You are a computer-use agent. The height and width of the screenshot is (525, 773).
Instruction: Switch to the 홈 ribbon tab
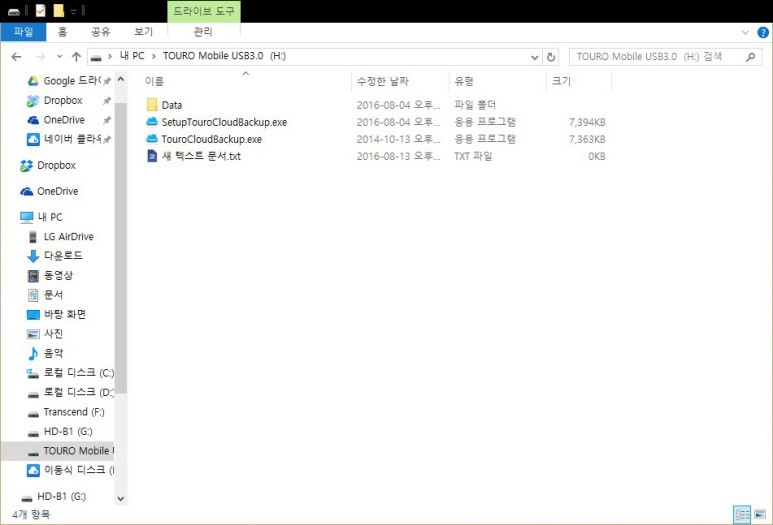[x=62, y=32]
